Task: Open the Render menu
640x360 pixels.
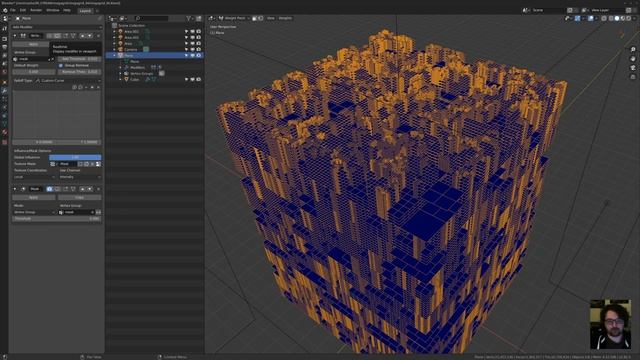Action: click(x=36, y=10)
